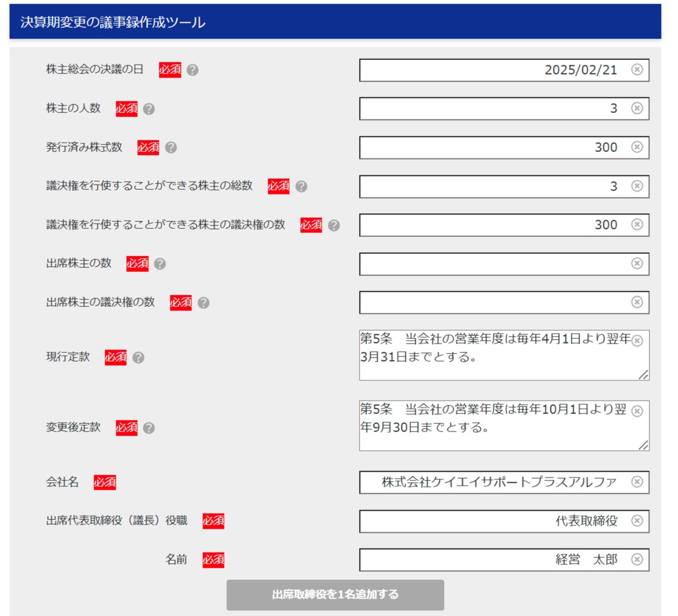Image resolution: width=678 pixels, height=616 pixels.
Task: Click the empty 出席株主の議決権の数 input
Action: tap(504, 302)
